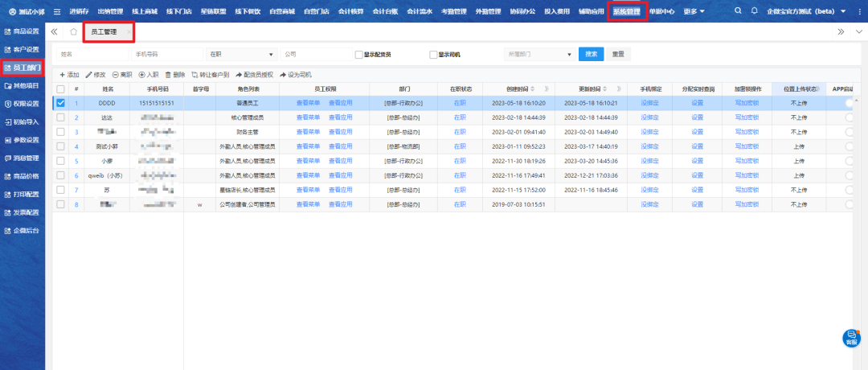Open the notification bell icon
Screen dimensions: 868x370
pos(754,11)
